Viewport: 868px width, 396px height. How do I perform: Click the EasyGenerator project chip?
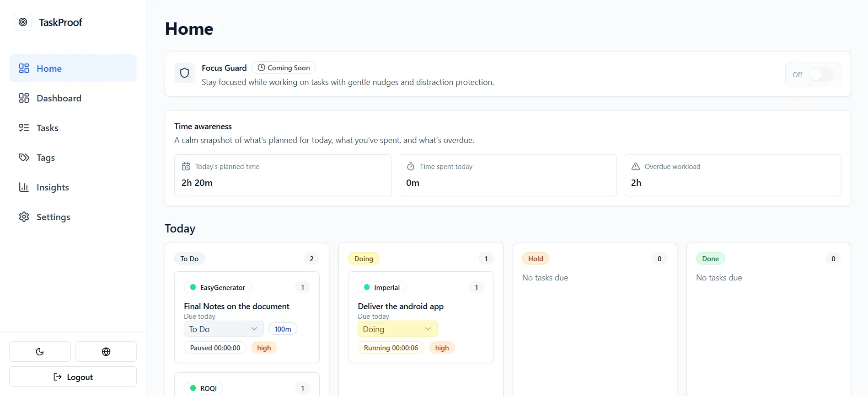point(218,287)
